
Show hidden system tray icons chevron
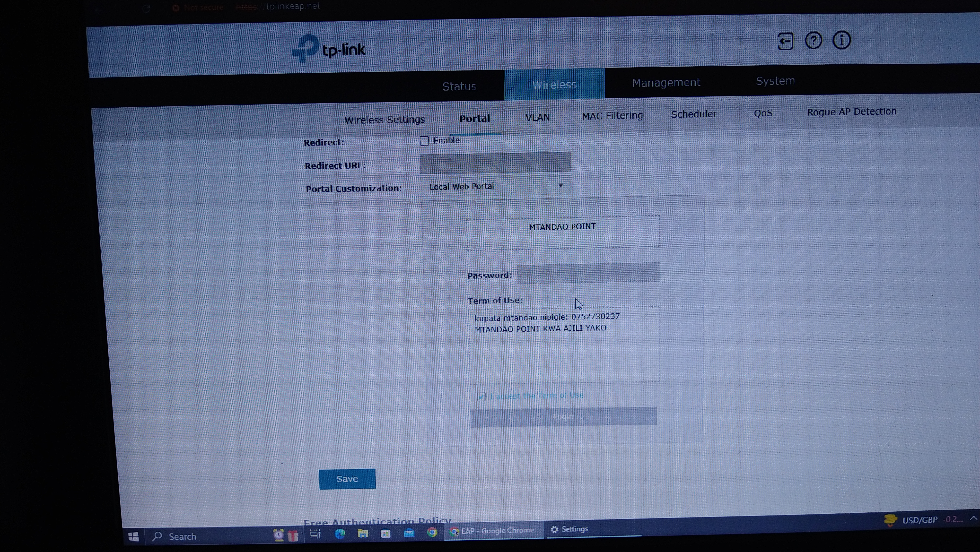coord(973,518)
